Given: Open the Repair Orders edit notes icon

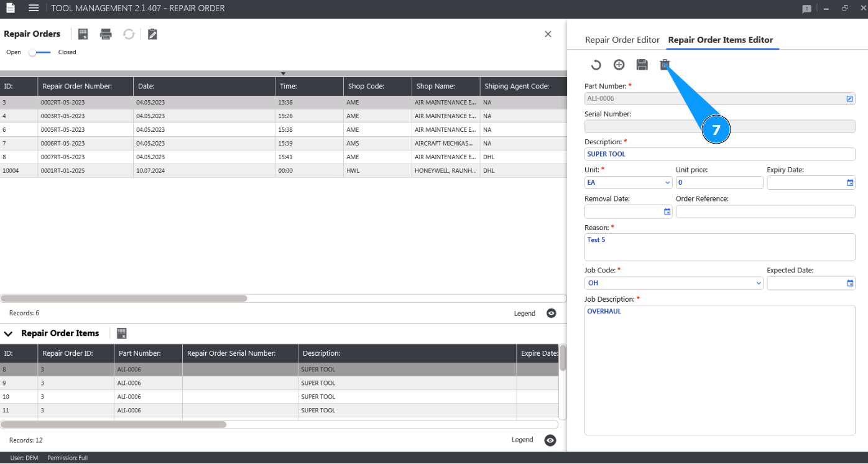Looking at the screenshot, I should pyautogui.click(x=152, y=34).
